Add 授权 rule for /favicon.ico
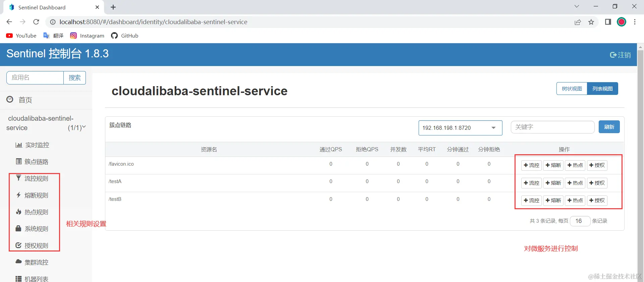The image size is (644, 282). coord(597,165)
